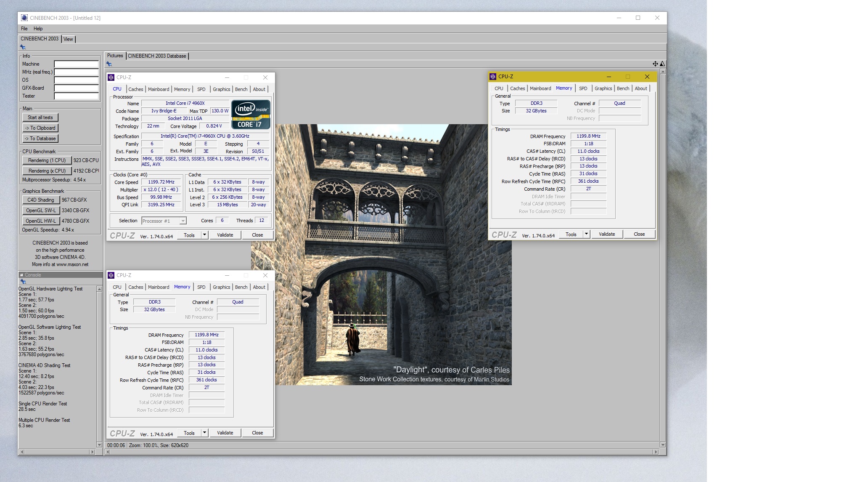Click the '15 MBytes' Level 3 cache value
Image resolution: width=868 pixels, height=482 pixels.
pyautogui.click(x=227, y=205)
